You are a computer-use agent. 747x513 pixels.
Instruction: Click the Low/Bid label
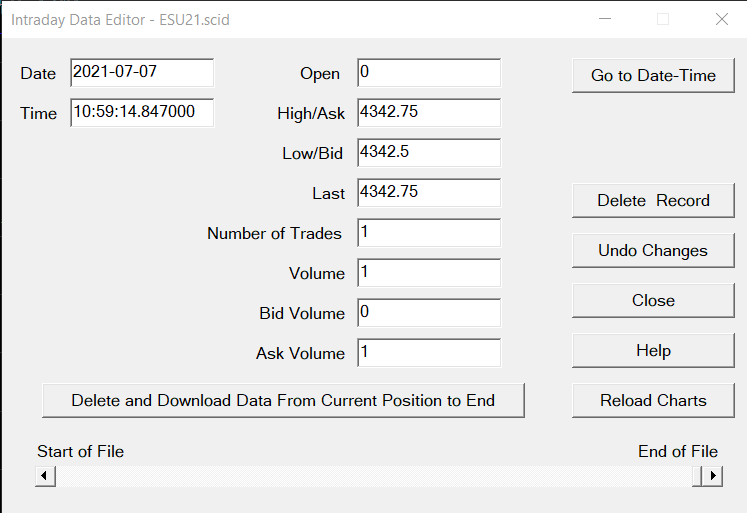point(313,153)
